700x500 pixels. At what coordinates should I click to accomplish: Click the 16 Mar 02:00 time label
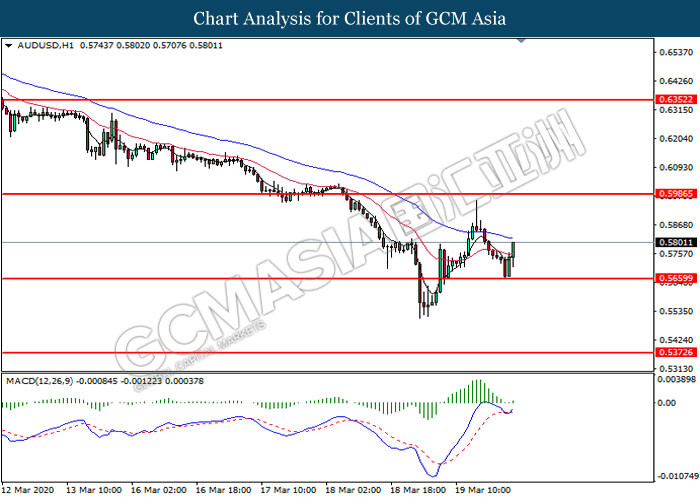(159, 490)
